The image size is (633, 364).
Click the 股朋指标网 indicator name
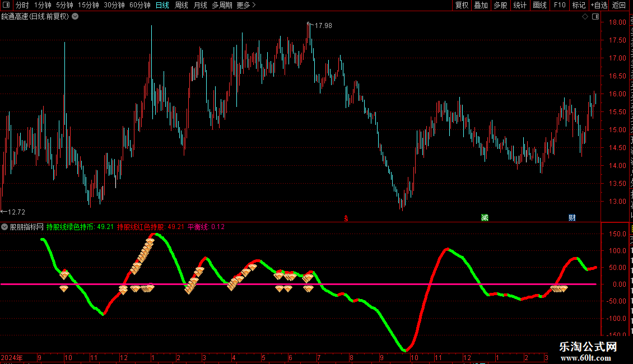[x=27, y=227]
